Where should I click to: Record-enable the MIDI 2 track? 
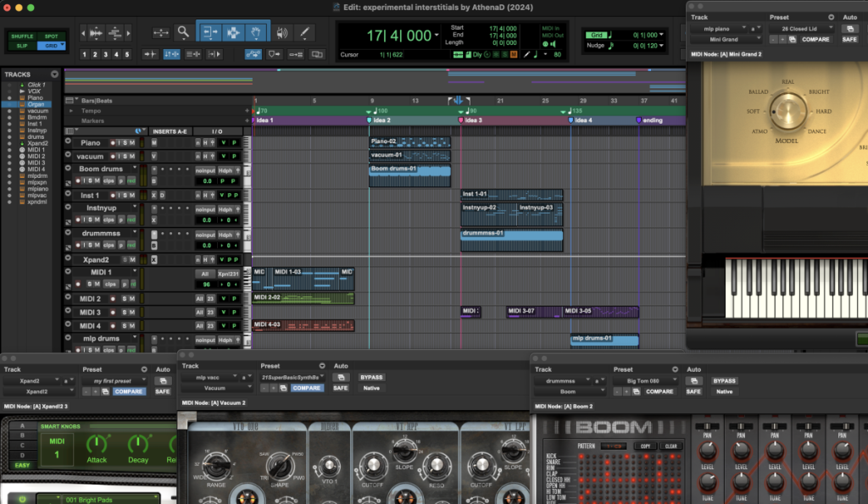[114, 299]
